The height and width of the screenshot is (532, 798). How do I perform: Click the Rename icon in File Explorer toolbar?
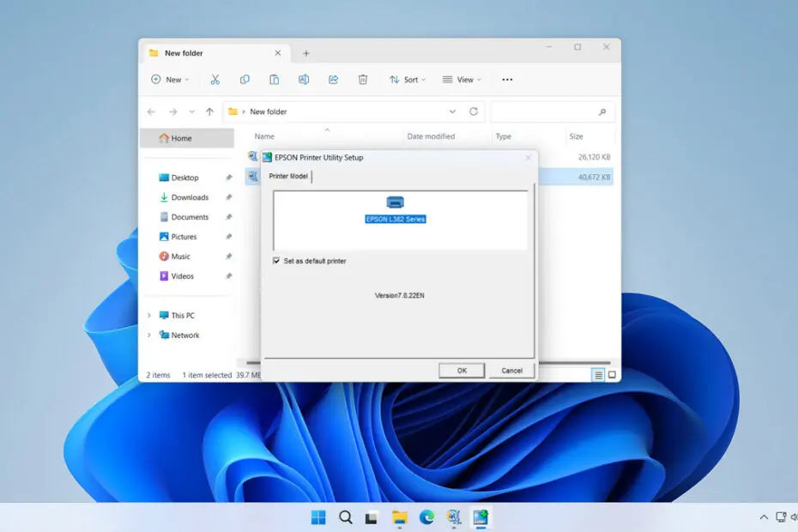[x=304, y=80]
